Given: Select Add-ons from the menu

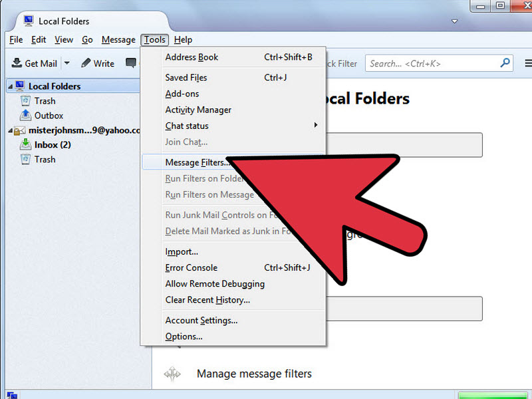Looking at the screenshot, I should click(233, 94).
